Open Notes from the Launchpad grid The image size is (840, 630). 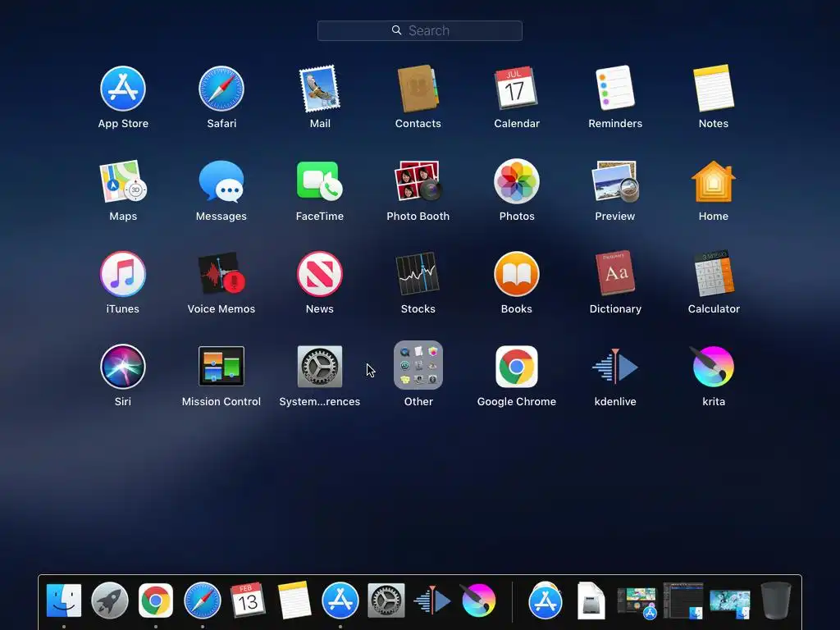coord(714,89)
